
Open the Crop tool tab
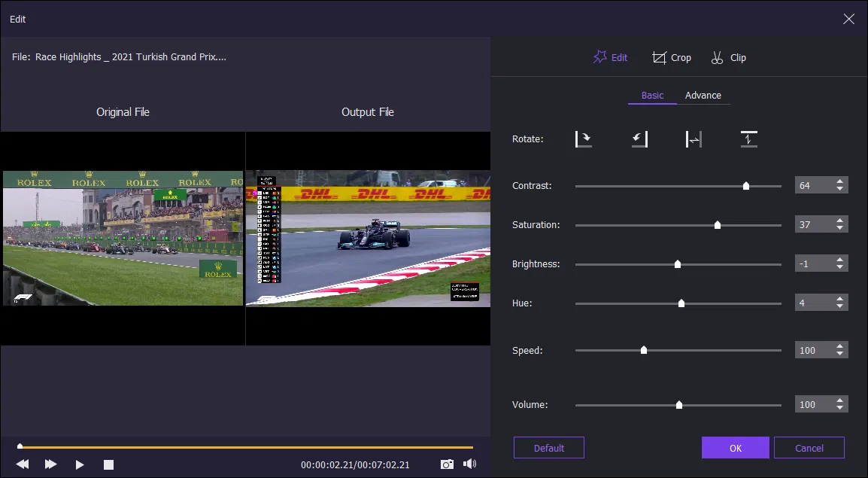(x=672, y=58)
